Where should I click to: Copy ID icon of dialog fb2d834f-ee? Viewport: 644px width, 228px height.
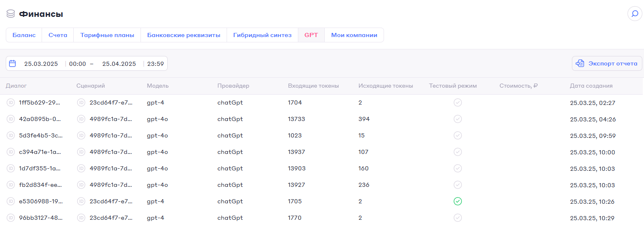pyautogui.click(x=11, y=185)
